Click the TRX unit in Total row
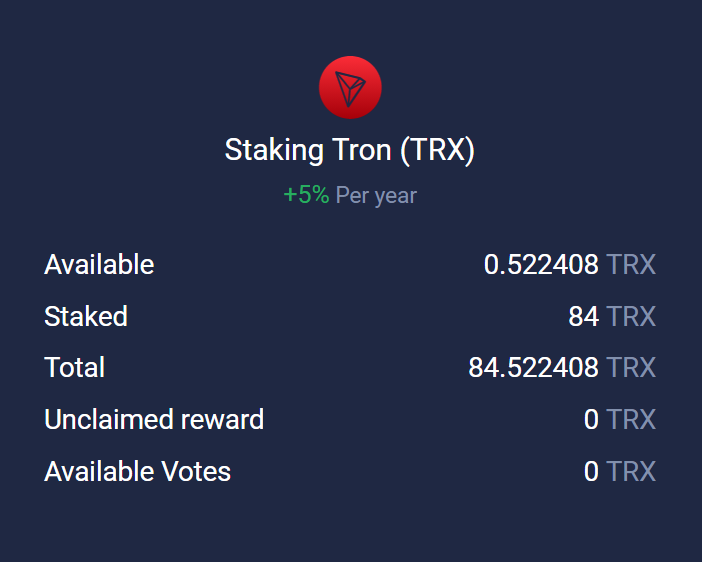This screenshot has height=562, width=702. 631,367
